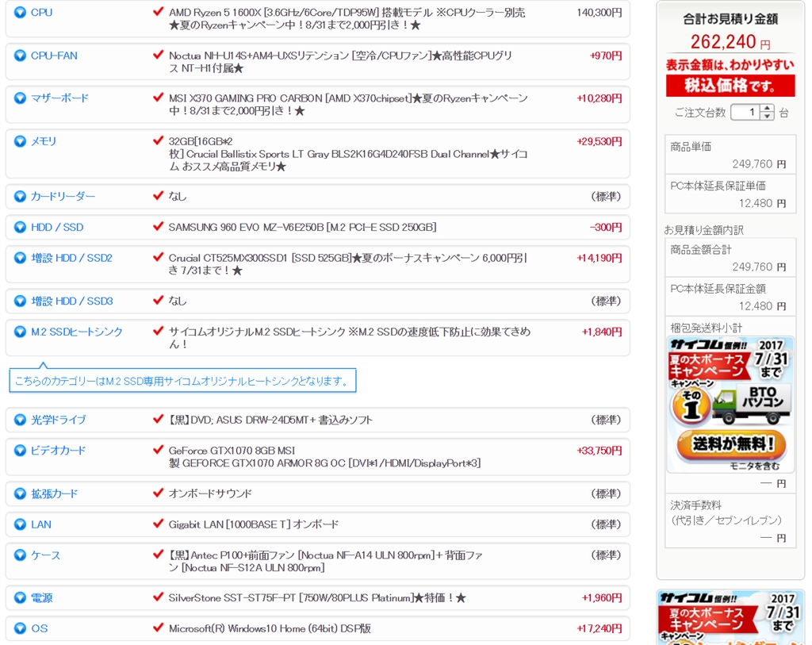Expand the M.2 SSDヒートシンク arrow icon
The width and height of the screenshot is (812, 645).
tap(20, 332)
